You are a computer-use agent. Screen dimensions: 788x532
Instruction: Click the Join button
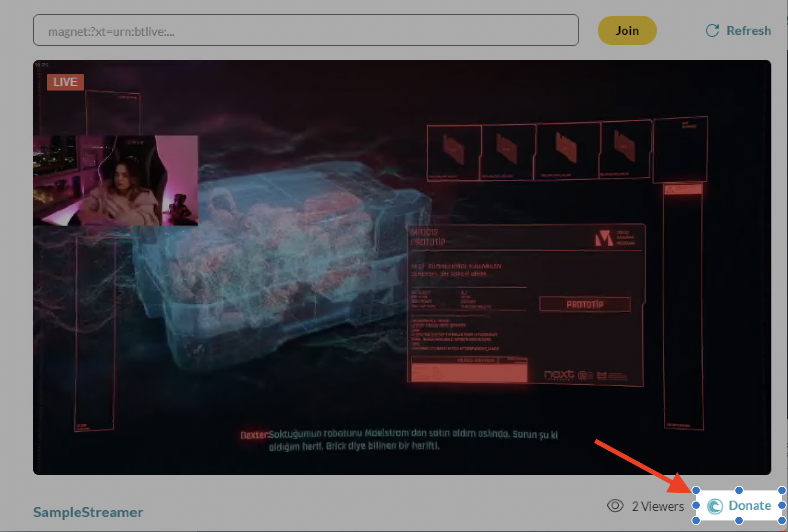click(627, 30)
